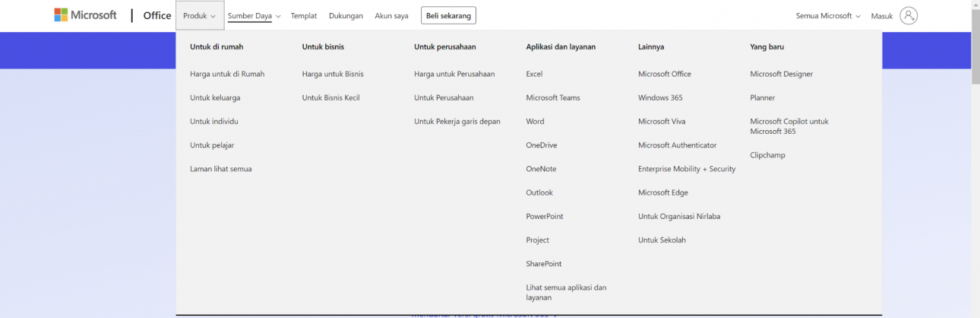Open Microsoft Teams link
Image resolution: width=980 pixels, height=318 pixels.
point(553,97)
